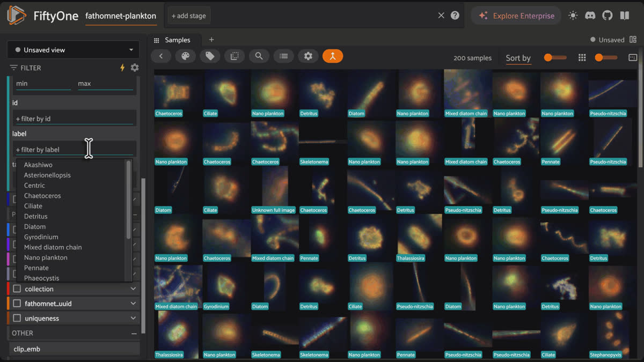Image resolution: width=644 pixels, height=362 pixels.
Task: Select Phaeocystis from the dropdown list
Action: (x=41, y=278)
